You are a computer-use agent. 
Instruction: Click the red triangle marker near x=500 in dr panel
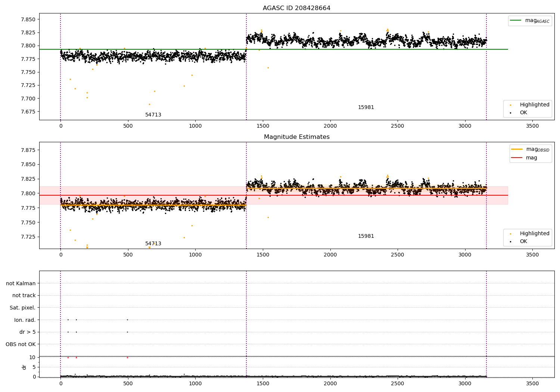pyautogui.click(x=127, y=357)
